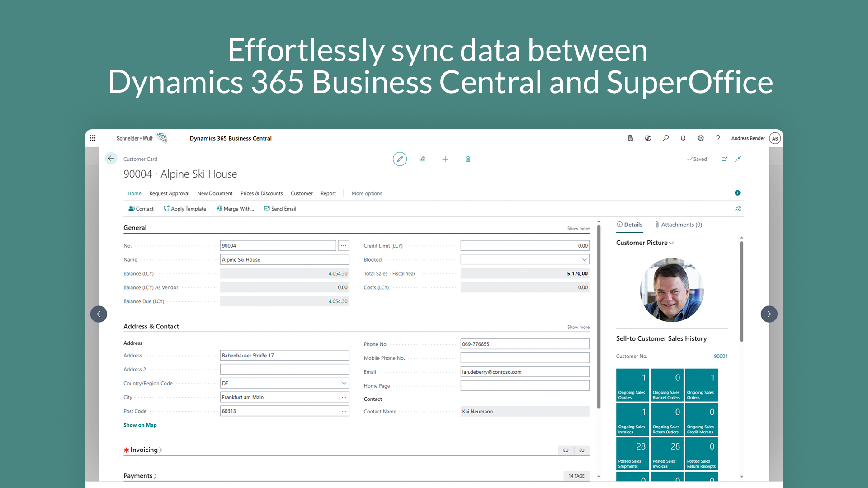Image resolution: width=868 pixels, height=488 pixels.
Task: Click Balance Due (LCY) value
Action: pos(338,301)
